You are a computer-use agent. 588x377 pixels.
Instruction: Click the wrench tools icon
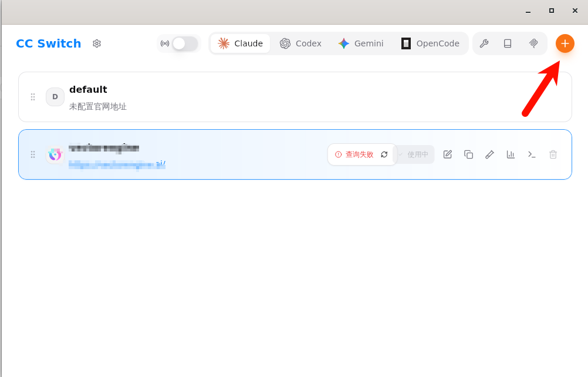click(x=484, y=43)
